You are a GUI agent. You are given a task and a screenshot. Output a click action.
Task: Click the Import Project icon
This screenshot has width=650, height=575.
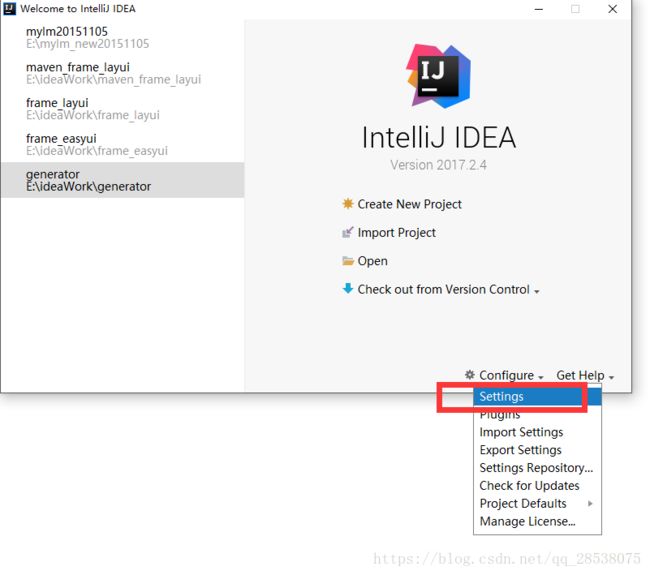pyautogui.click(x=348, y=232)
